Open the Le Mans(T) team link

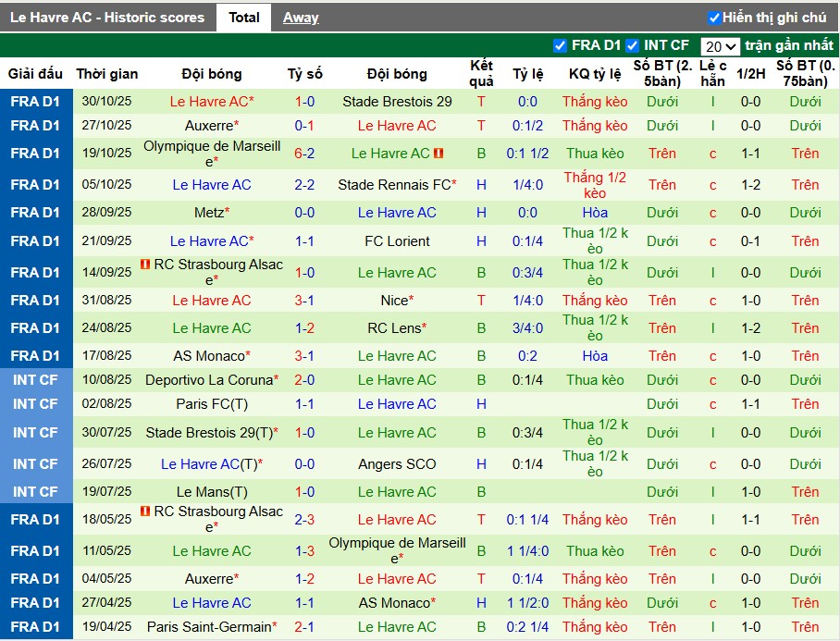(212, 492)
